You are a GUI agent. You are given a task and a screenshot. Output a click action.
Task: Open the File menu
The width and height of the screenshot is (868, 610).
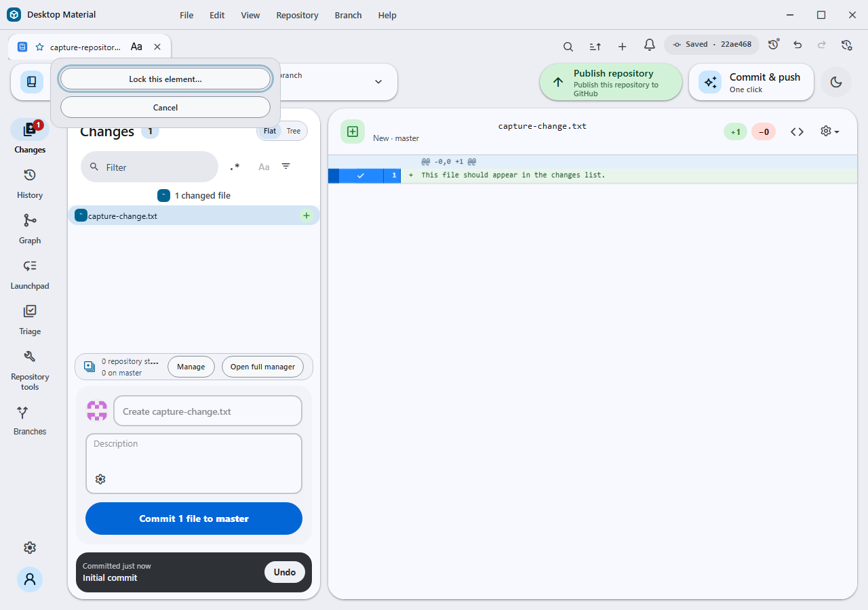[x=186, y=15]
